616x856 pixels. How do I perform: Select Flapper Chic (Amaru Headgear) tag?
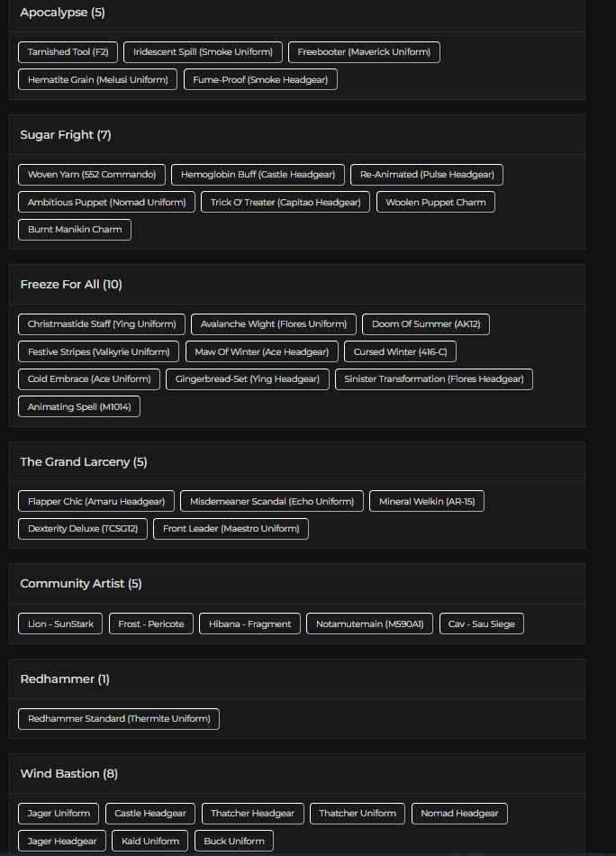point(96,502)
